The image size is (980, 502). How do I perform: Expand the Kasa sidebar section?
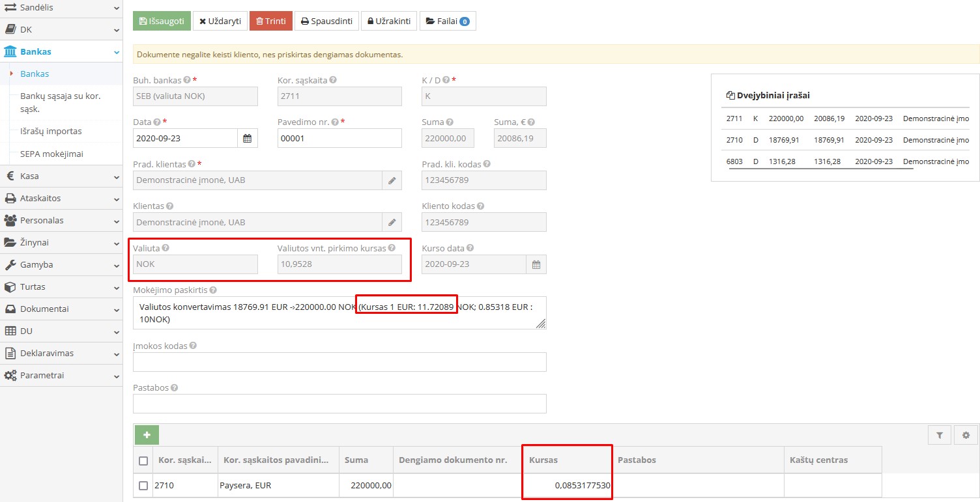[x=61, y=176]
